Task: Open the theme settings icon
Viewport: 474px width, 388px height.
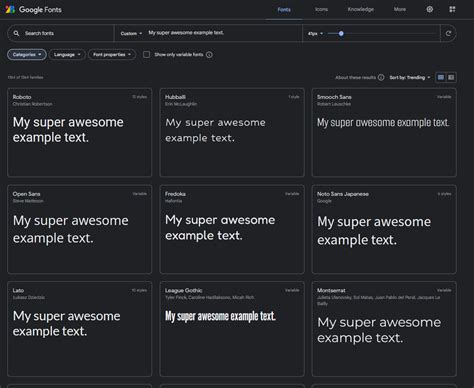Action: coord(430,9)
